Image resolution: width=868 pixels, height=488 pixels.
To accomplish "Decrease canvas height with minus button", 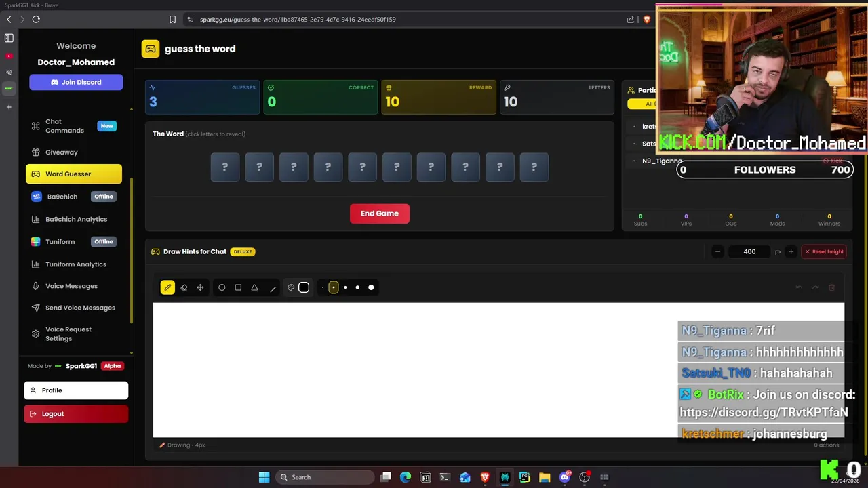I will pos(717,251).
